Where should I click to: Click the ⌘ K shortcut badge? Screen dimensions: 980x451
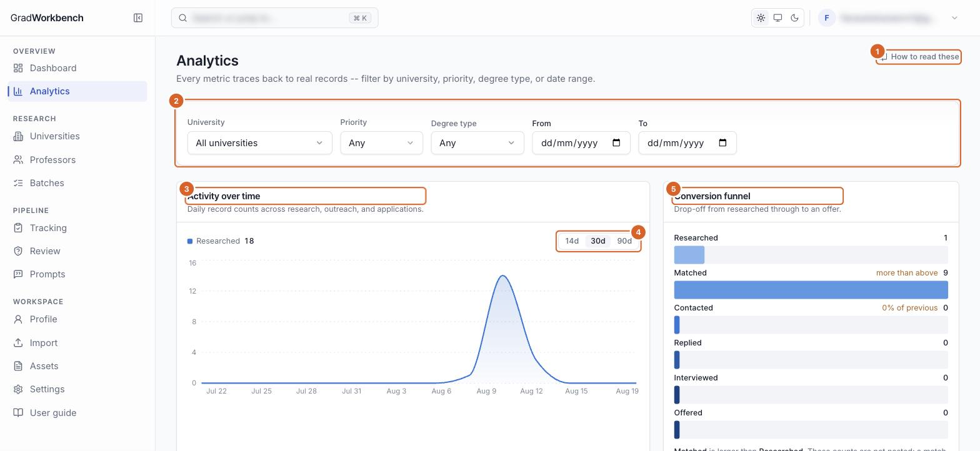pos(360,18)
